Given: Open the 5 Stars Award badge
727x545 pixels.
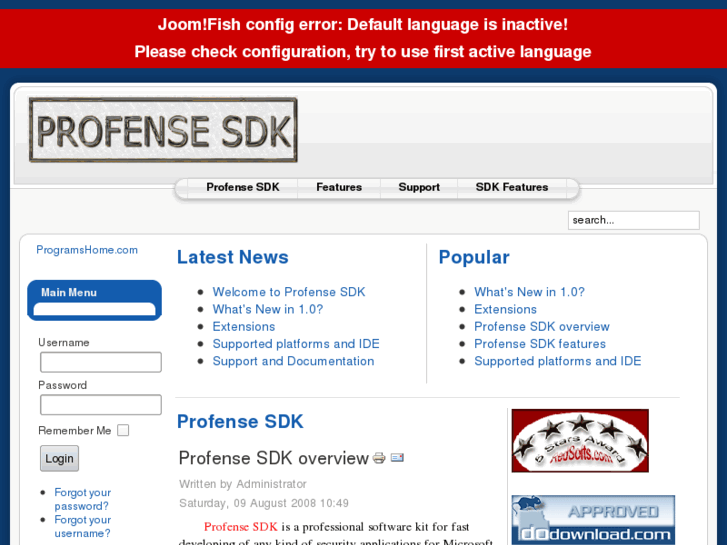Looking at the screenshot, I should (580, 441).
